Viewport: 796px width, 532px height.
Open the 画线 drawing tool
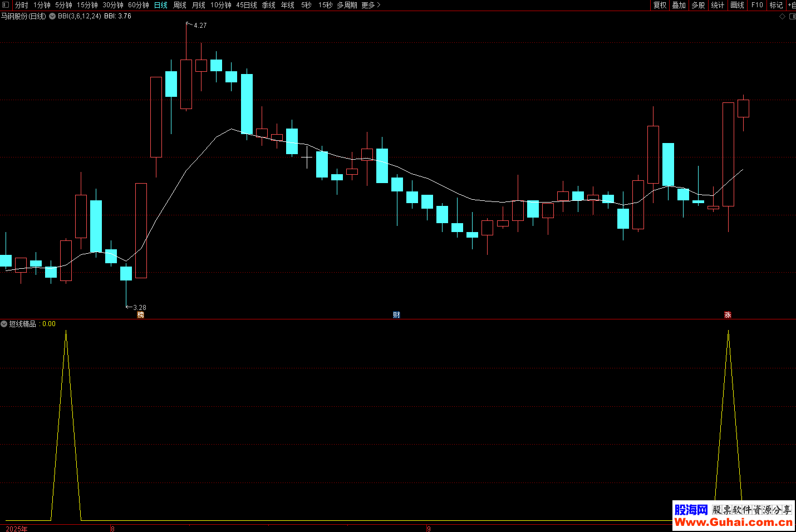[737, 5]
